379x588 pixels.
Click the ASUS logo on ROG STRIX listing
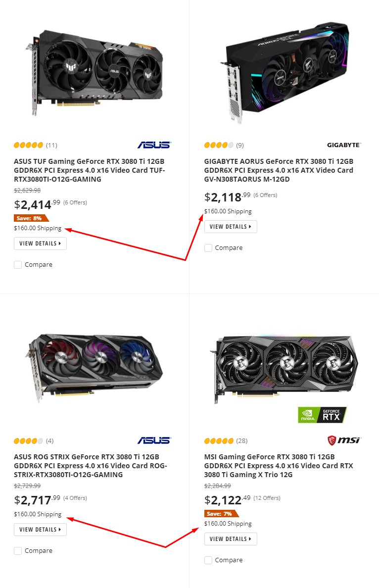tap(154, 440)
